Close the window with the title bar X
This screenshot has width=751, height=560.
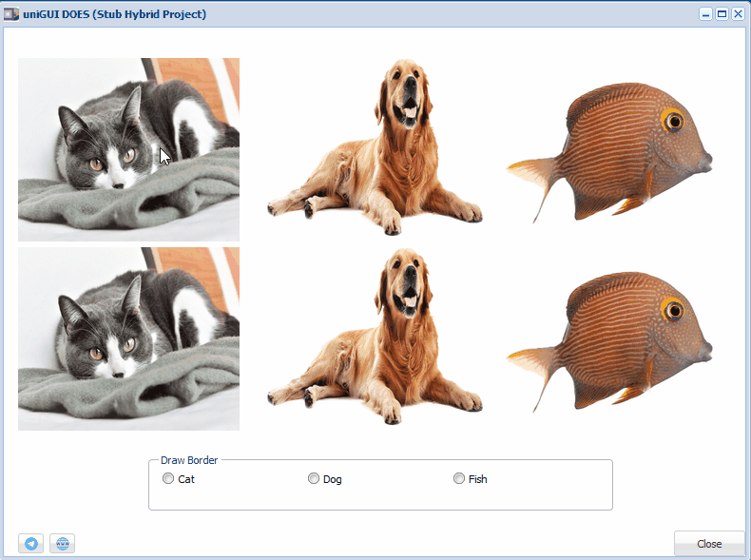[x=738, y=14]
